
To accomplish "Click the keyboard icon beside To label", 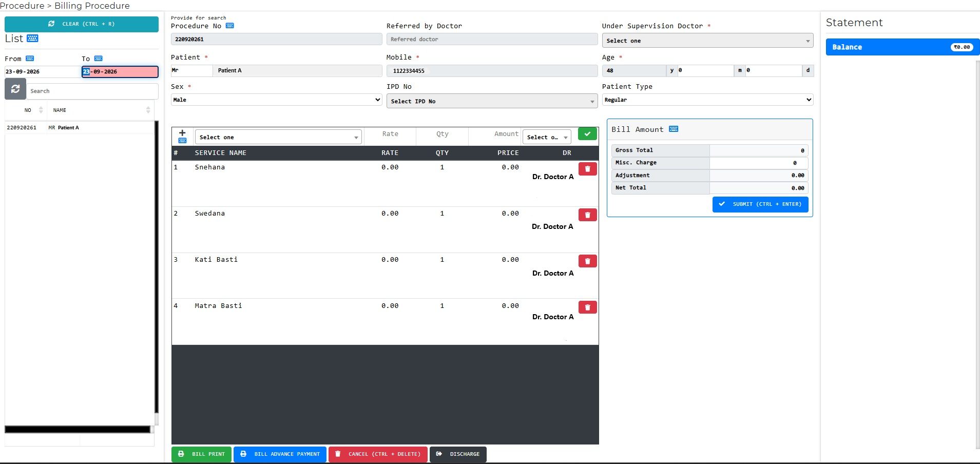I will (x=99, y=59).
